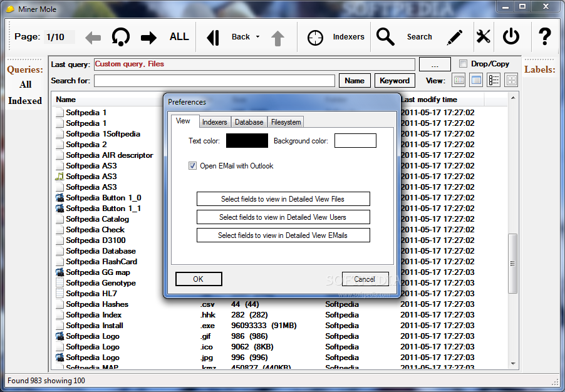Go to next page with right arrow
Image resolution: width=565 pixels, height=392 pixels.
(x=148, y=38)
